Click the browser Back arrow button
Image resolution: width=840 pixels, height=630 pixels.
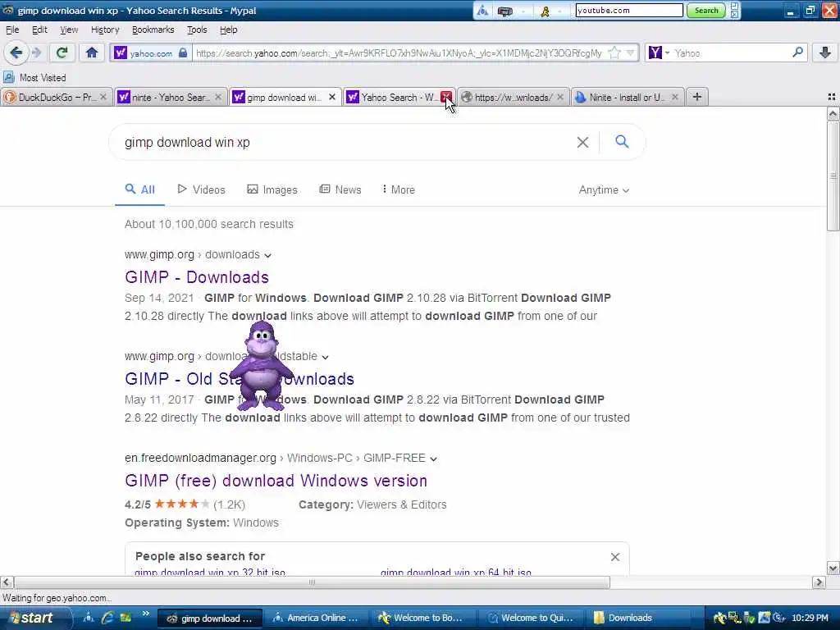pos(16,52)
